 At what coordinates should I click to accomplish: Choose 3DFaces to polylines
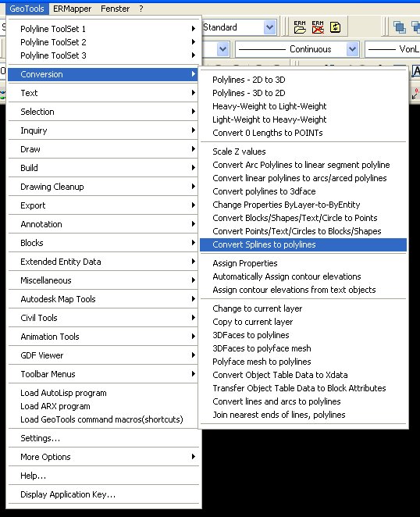click(x=303, y=335)
